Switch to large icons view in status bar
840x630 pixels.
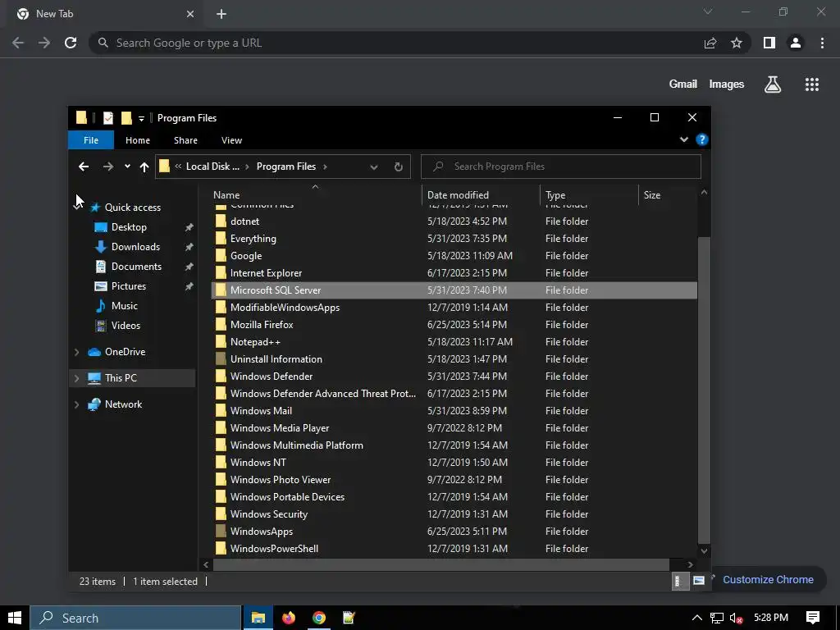pyautogui.click(x=699, y=581)
